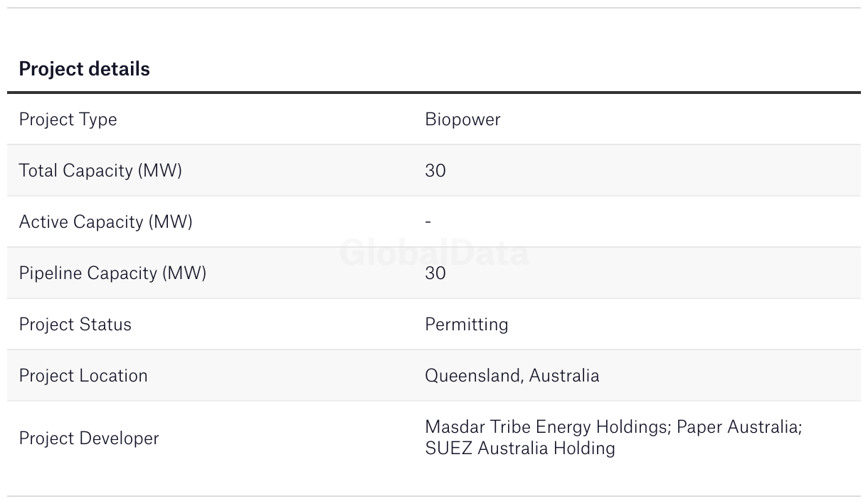Click the word Australia after Queensland

click(x=564, y=376)
